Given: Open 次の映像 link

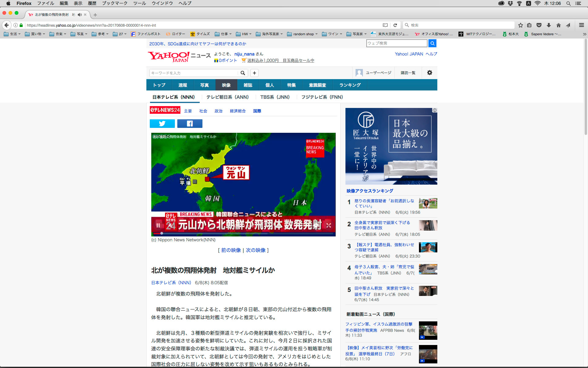Looking at the screenshot, I should 255,250.
